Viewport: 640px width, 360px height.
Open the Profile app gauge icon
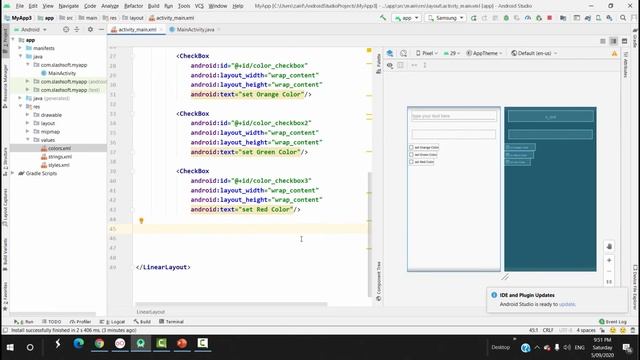click(528, 18)
